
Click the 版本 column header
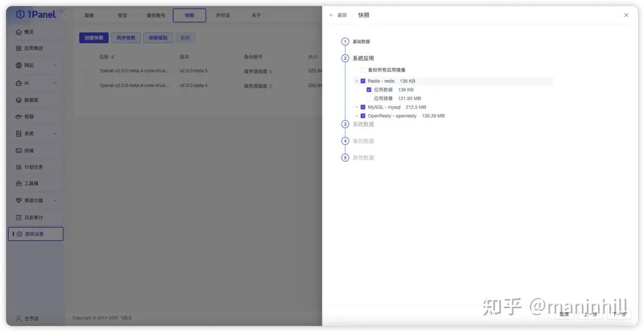[x=184, y=57]
